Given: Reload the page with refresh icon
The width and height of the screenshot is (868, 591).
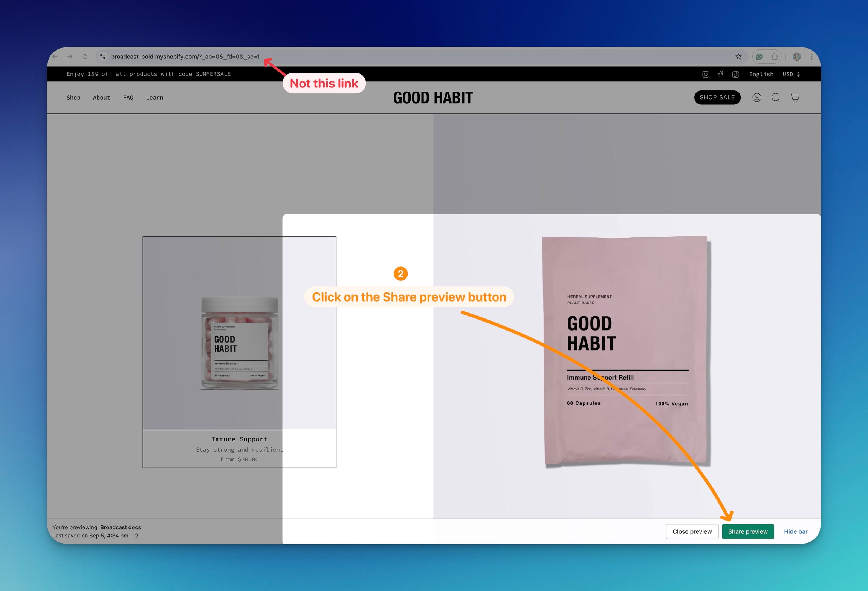Looking at the screenshot, I should (x=85, y=57).
